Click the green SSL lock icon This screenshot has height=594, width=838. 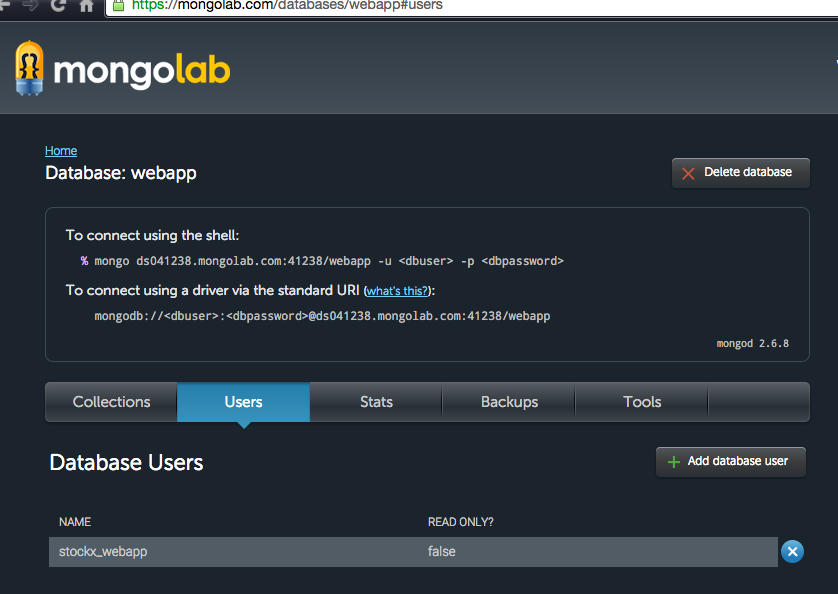(x=119, y=5)
